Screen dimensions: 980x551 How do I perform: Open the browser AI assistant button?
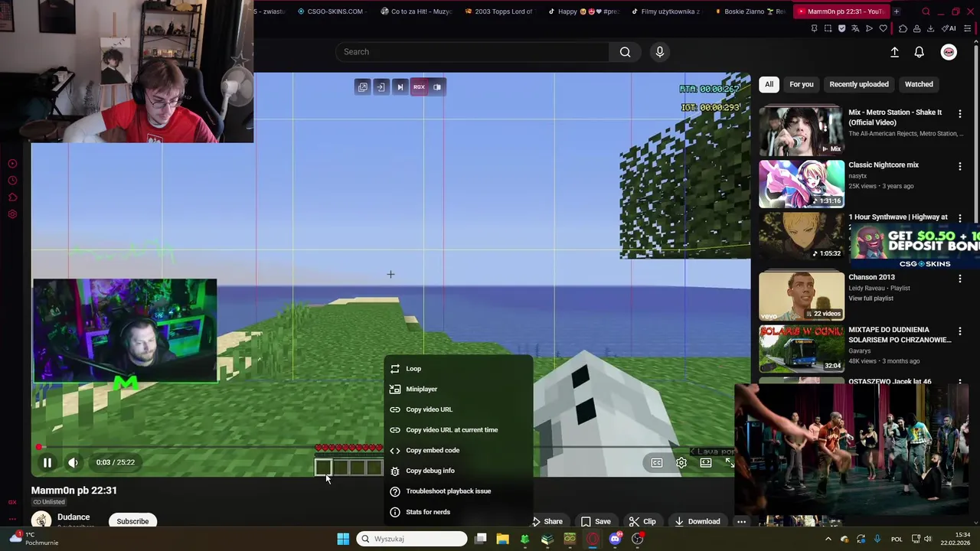[x=949, y=28]
